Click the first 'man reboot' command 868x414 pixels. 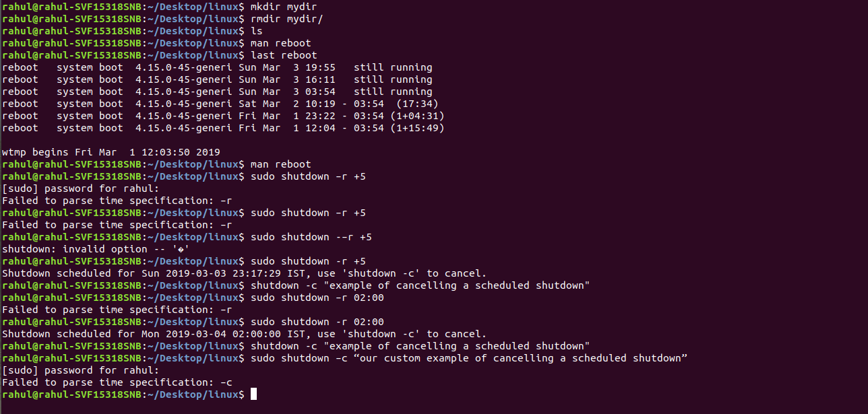point(280,43)
